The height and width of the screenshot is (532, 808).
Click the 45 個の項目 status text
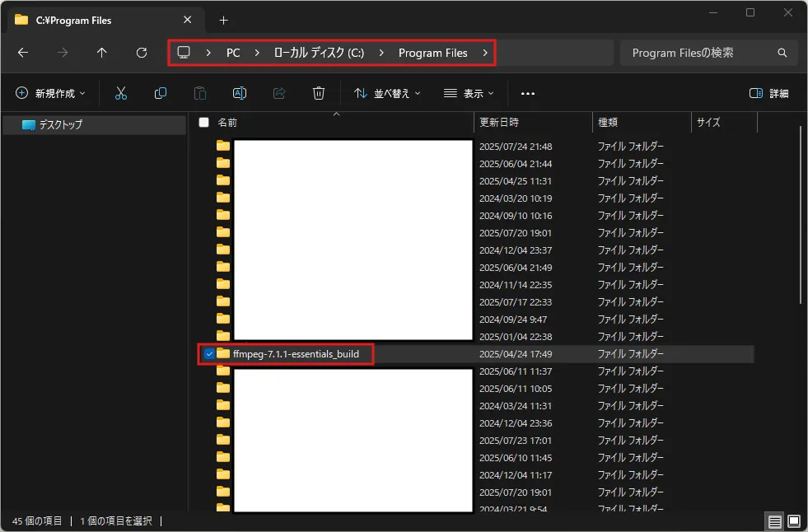click(x=36, y=521)
